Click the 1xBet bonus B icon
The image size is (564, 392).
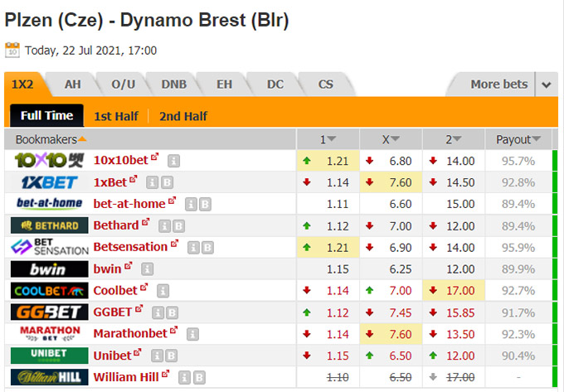pyautogui.click(x=167, y=182)
